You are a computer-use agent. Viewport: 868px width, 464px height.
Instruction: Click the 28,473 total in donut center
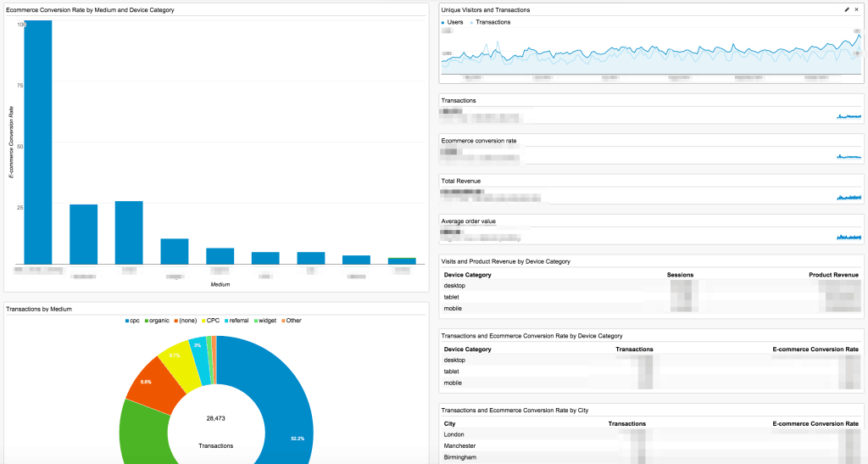216,418
